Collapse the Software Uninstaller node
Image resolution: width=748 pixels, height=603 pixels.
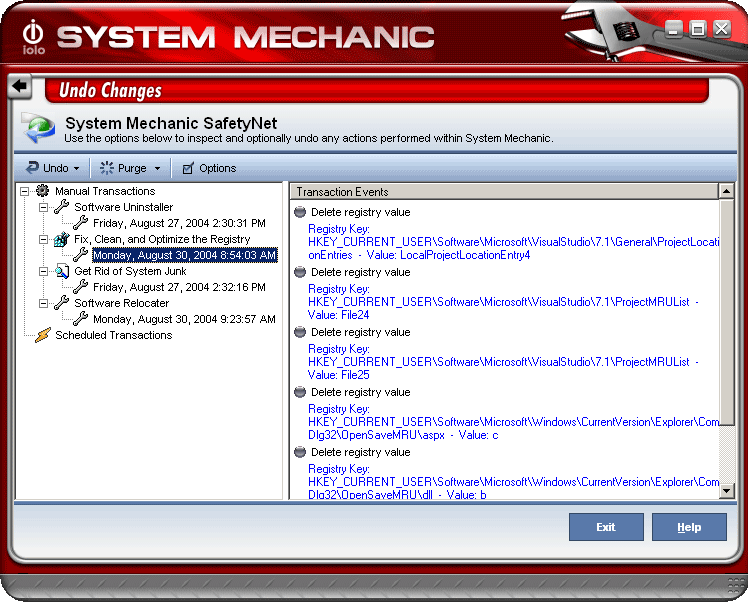pyautogui.click(x=43, y=207)
